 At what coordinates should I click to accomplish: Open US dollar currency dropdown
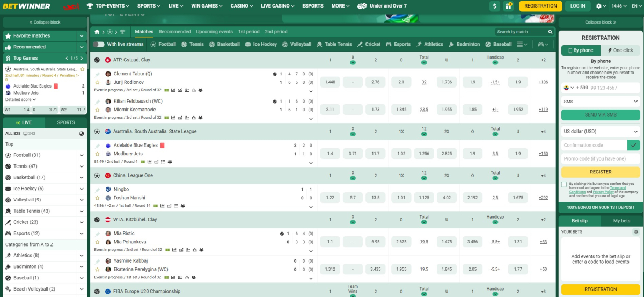point(601,131)
